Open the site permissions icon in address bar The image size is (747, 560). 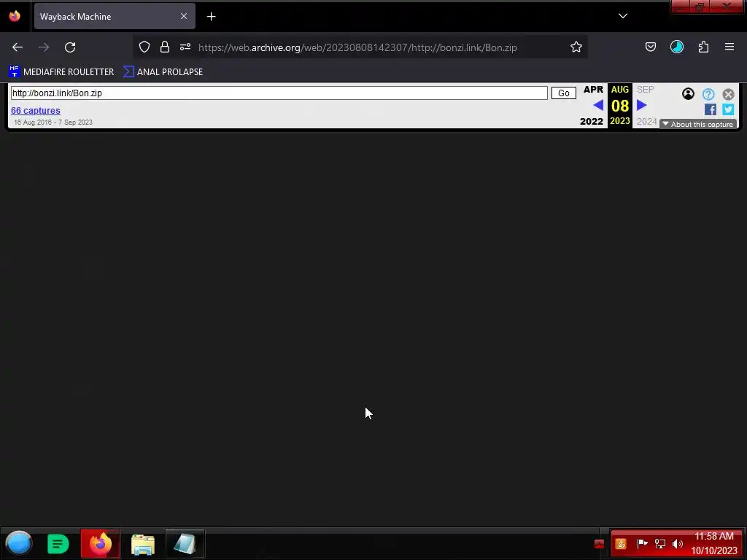[185, 47]
